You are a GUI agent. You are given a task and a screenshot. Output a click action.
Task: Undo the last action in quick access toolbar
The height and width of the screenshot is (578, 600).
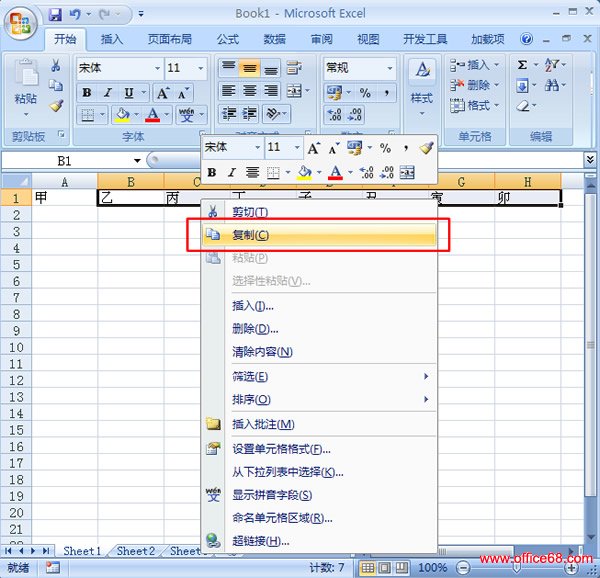click(x=75, y=15)
